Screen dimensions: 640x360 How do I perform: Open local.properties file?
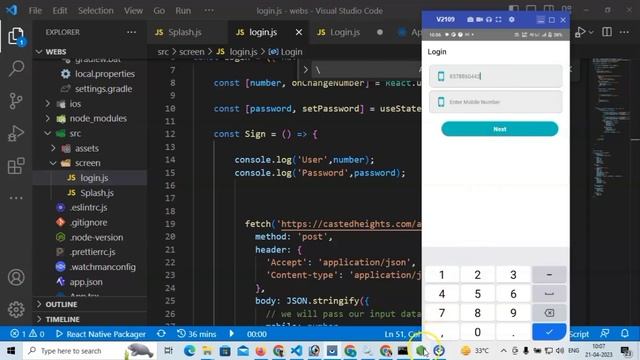pos(104,74)
